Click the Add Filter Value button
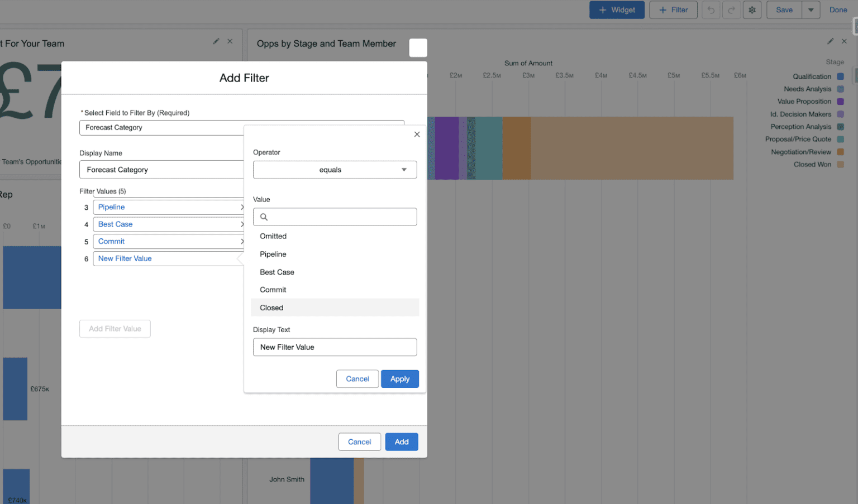This screenshot has height=504, width=858. click(115, 329)
